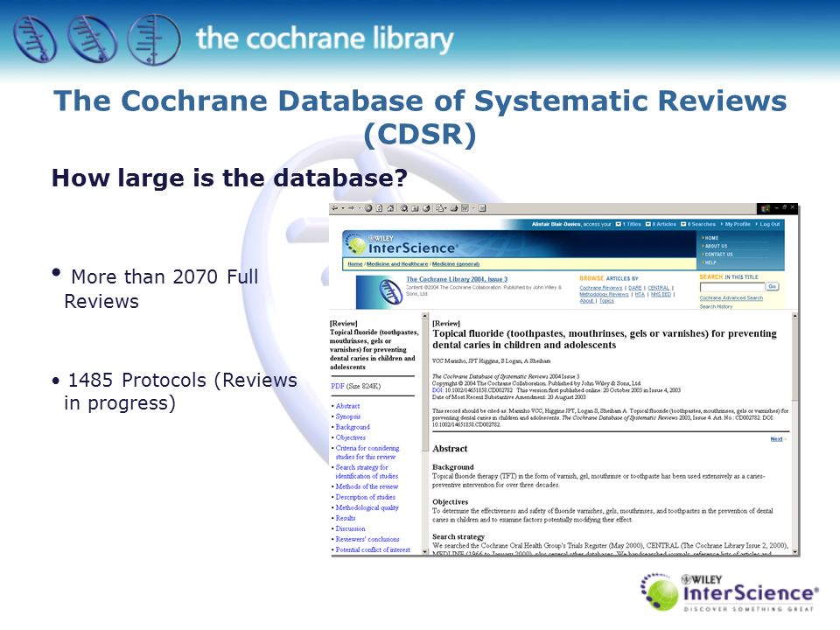Click the main article scrollbar up arrow
Image resolution: width=840 pixels, height=630 pixels.
[x=794, y=317]
